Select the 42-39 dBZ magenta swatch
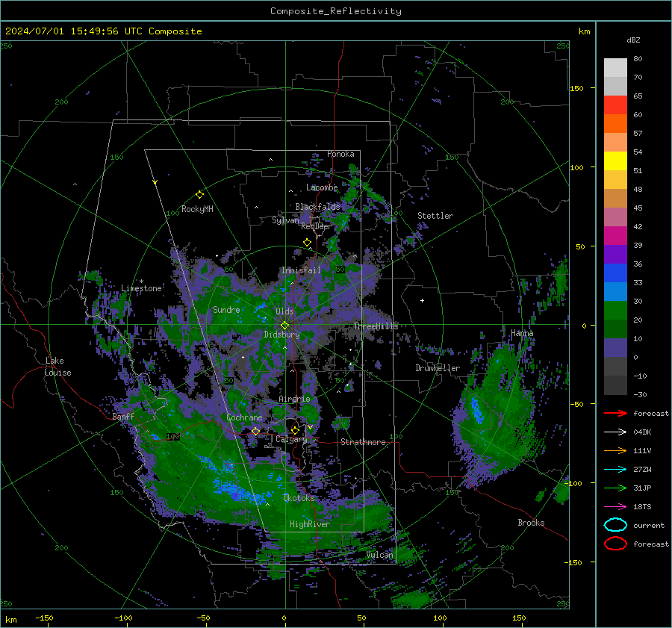The width and height of the screenshot is (672, 628). tap(615, 236)
